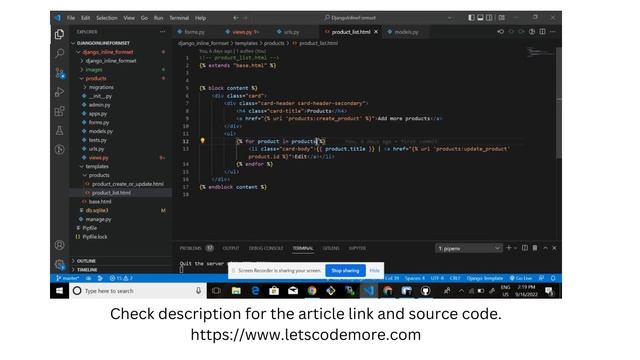The width and height of the screenshot is (640, 360).
Task: Open the Selection menu
Action: (107, 18)
